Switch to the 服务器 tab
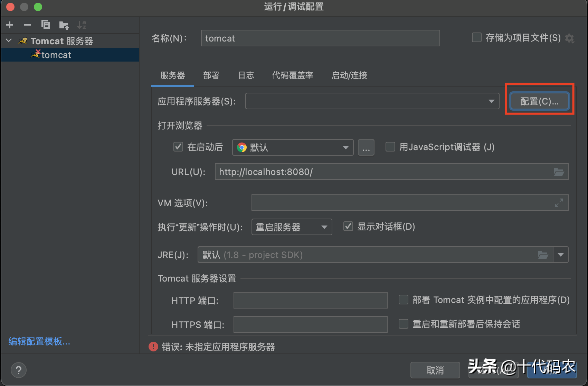The height and width of the screenshot is (386, 588). click(x=173, y=75)
